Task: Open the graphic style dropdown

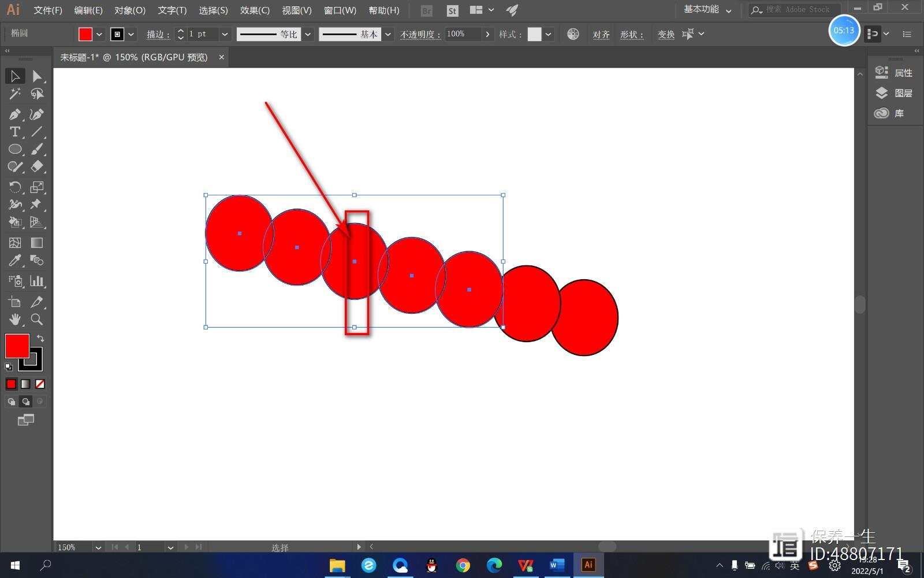Action: coord(549,34)
